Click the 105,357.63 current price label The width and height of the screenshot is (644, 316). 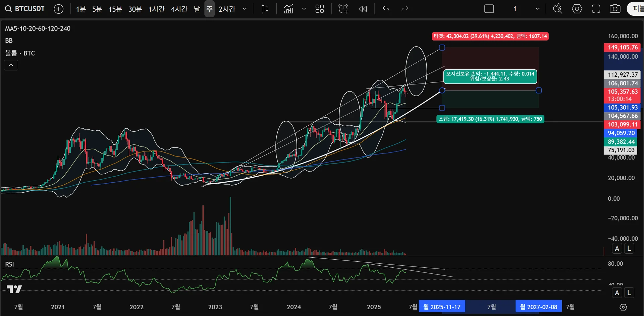tap(622, 92)
